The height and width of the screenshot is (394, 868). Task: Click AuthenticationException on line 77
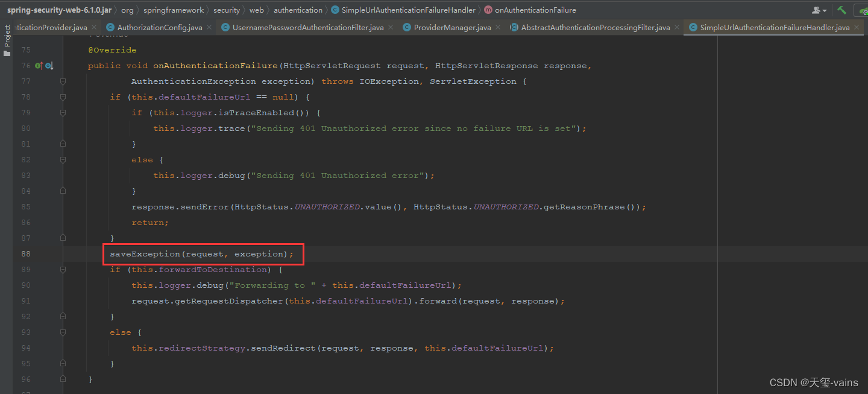[193, 81]
